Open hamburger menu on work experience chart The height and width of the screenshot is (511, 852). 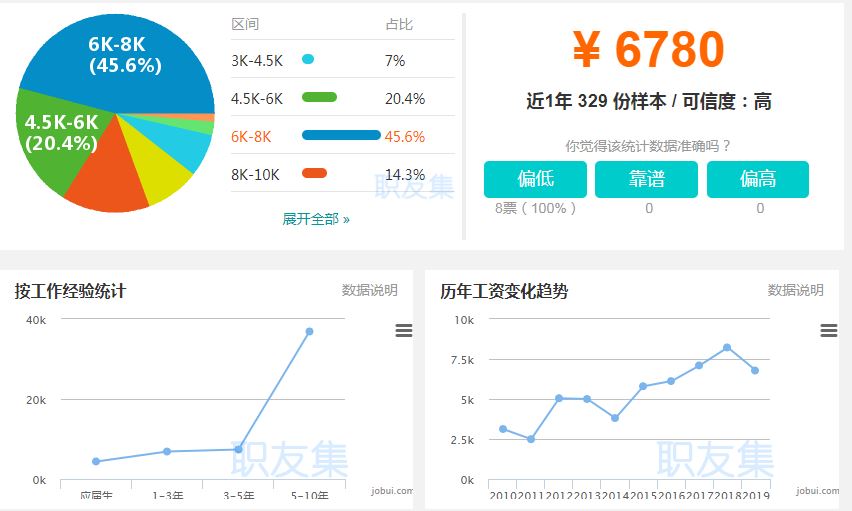pos(404,331)
